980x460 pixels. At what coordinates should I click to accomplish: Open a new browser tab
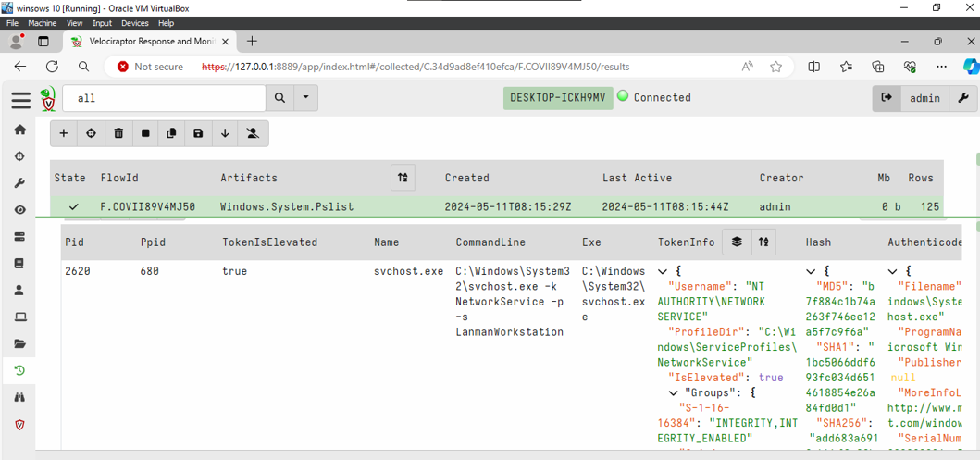252,42
